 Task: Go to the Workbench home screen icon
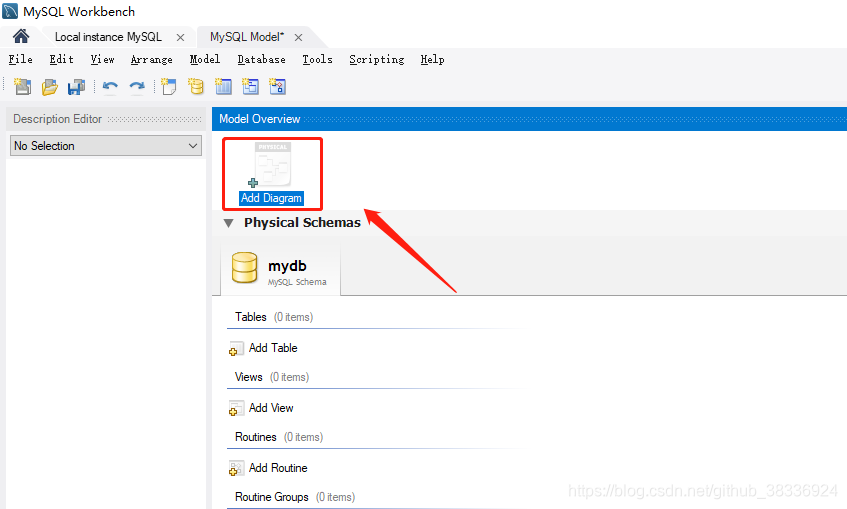(x=21, y=36)
